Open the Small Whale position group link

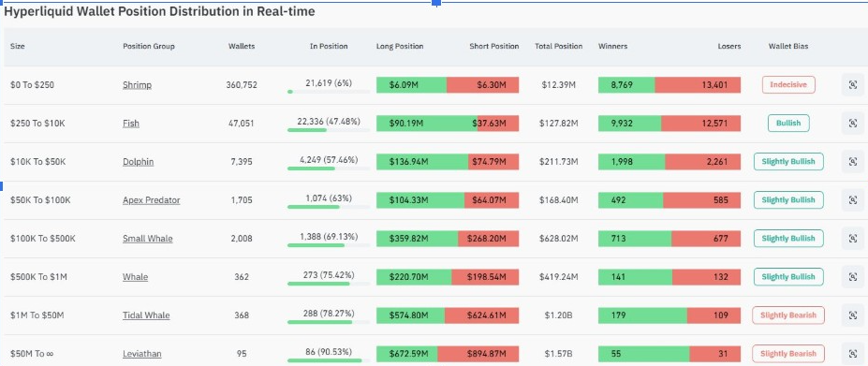click(x=147, y=239)
